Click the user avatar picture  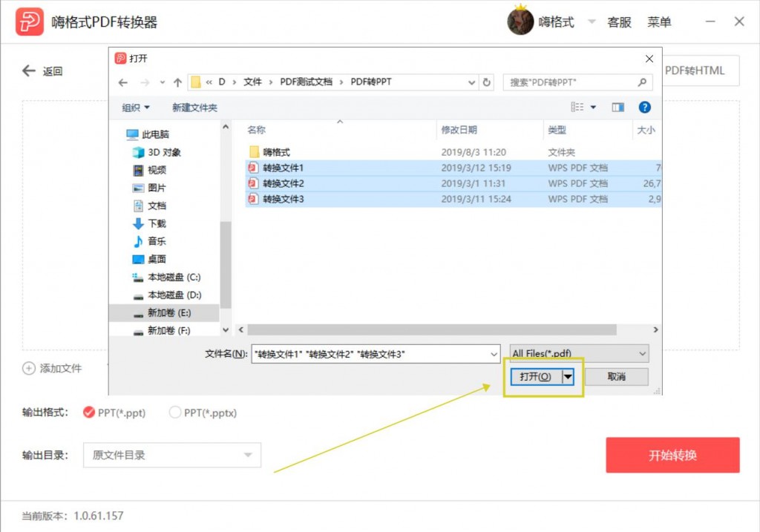coord(520,22)
